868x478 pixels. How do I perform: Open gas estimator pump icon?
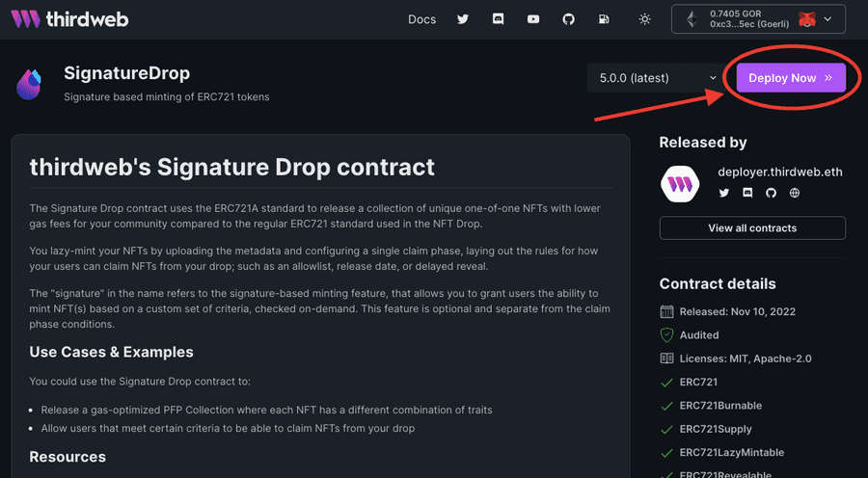click(x=604, y=19)
